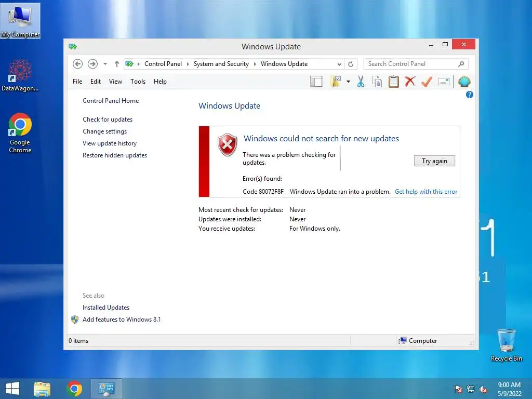Click the search magnifier icon

[461, 64]
